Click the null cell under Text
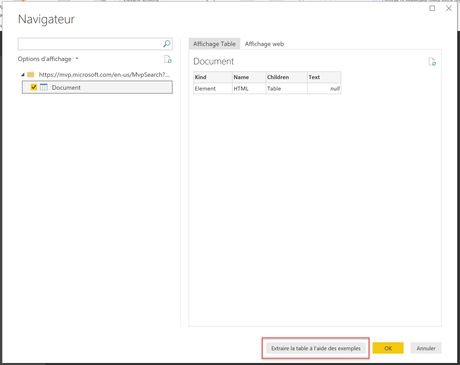Image resolution: width=460 pixels, height=365 pixels. pyautogui.click(x=324, y=88)
